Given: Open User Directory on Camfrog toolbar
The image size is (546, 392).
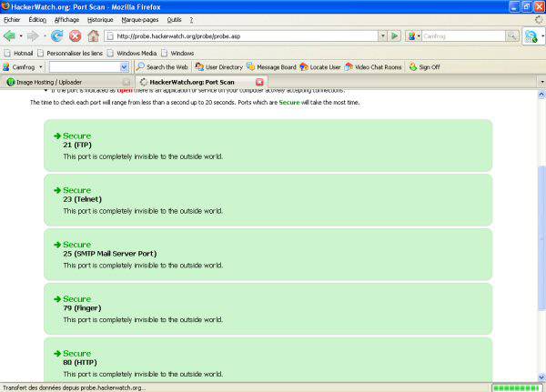Looking at the screenshot, I should coord(218,66).
